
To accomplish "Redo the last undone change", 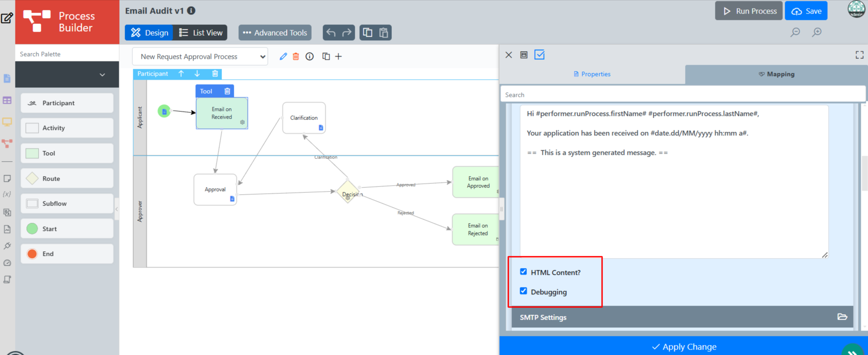I will [x=347, y=33].
